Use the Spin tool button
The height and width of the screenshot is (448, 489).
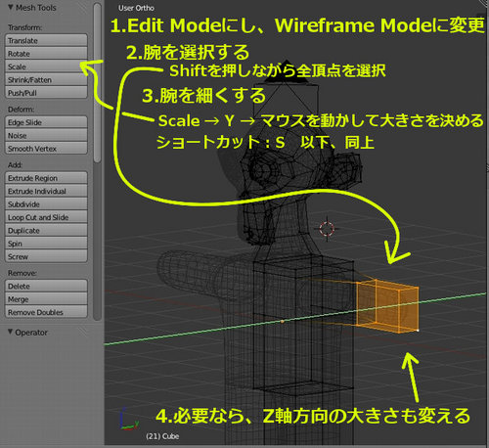tap(46, 244)
